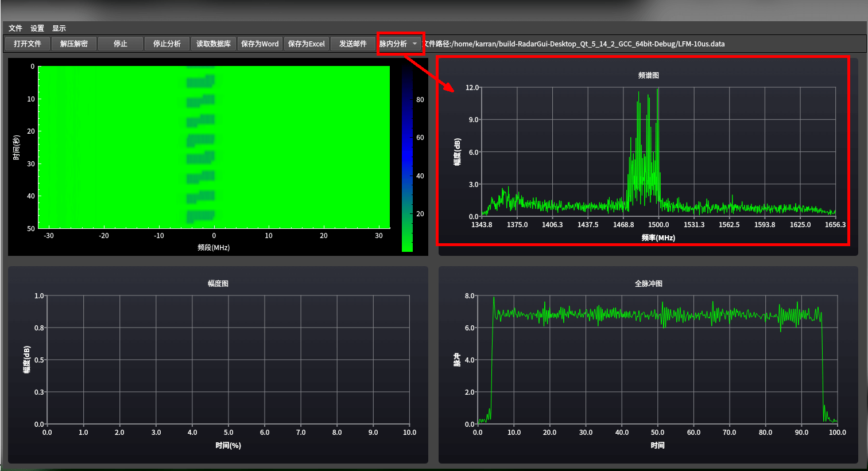Viewport: 868px width, 471px height.
Task: Click the 读取数据库 button
Action: pyautogui.click(x=214, y=44)
